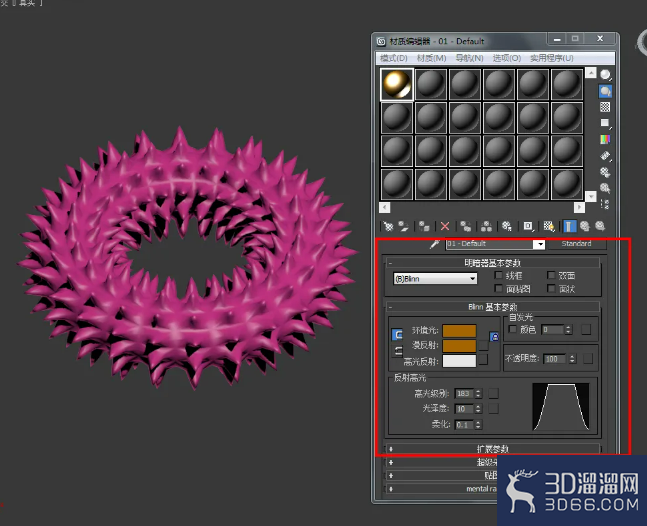The image size is (647, 526).
Task: Collapse the 明暗器基本参数 rollout
Action: coord(493,263)
